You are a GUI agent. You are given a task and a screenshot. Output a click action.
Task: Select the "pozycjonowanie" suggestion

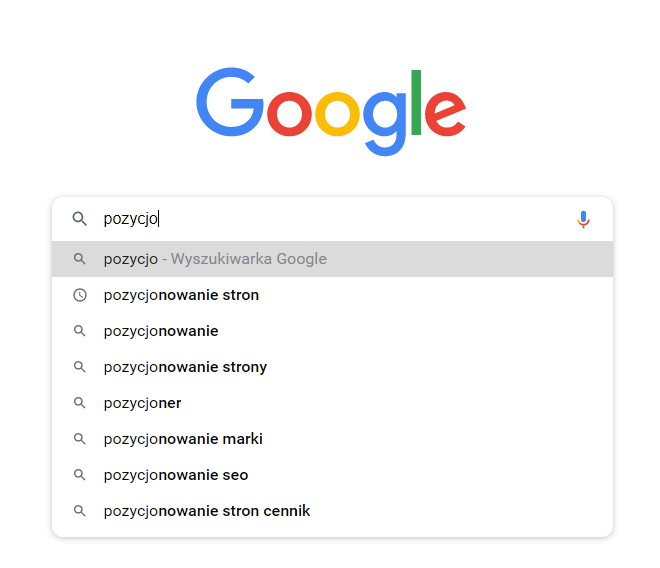(x=161, y=331)
